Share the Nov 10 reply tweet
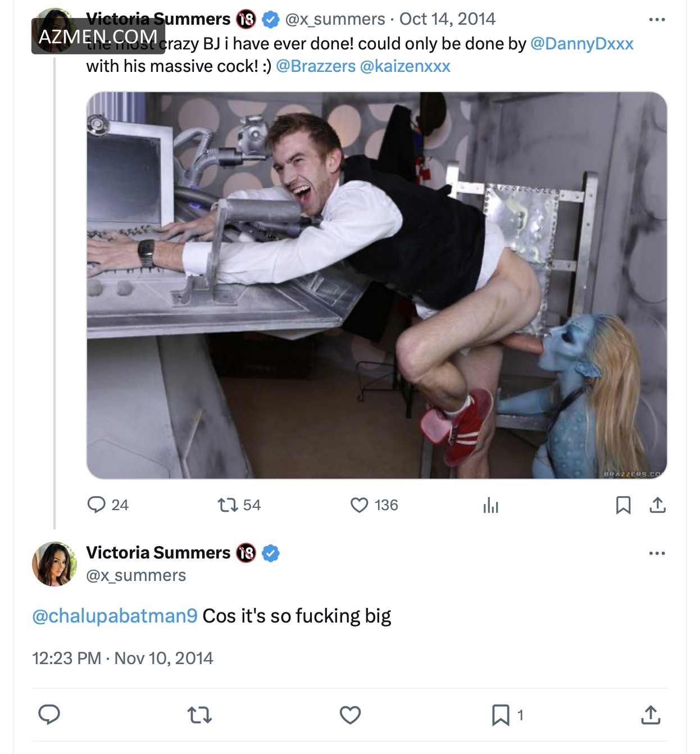This screenshot has height=754, width=700. tap(651, 715)
